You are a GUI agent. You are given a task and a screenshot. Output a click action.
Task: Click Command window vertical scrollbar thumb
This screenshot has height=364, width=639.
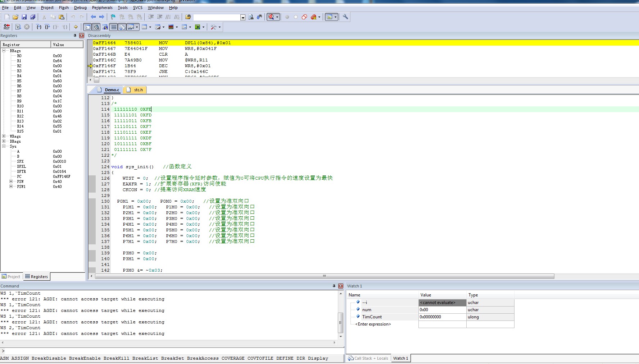(x=340, y=323)
